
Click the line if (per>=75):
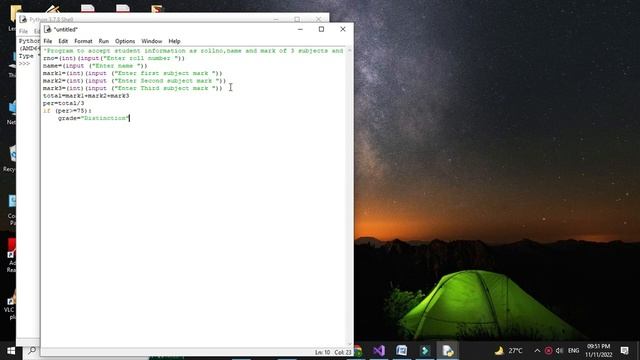tap(67, 111)
